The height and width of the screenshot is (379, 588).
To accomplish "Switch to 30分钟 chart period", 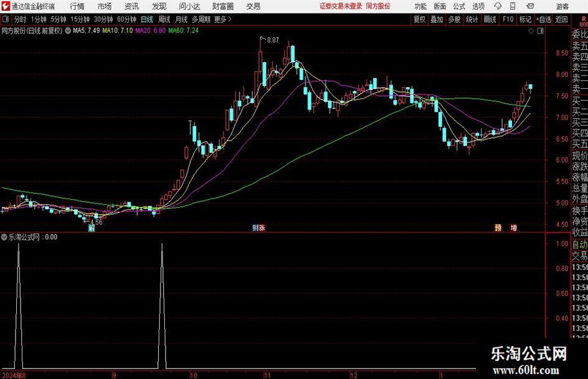I will [x=103, y=19].
